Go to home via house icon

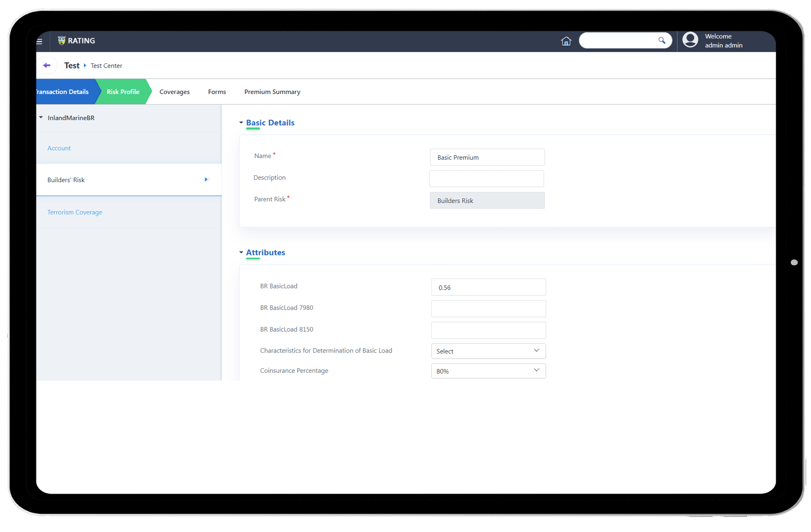[566, 41]
